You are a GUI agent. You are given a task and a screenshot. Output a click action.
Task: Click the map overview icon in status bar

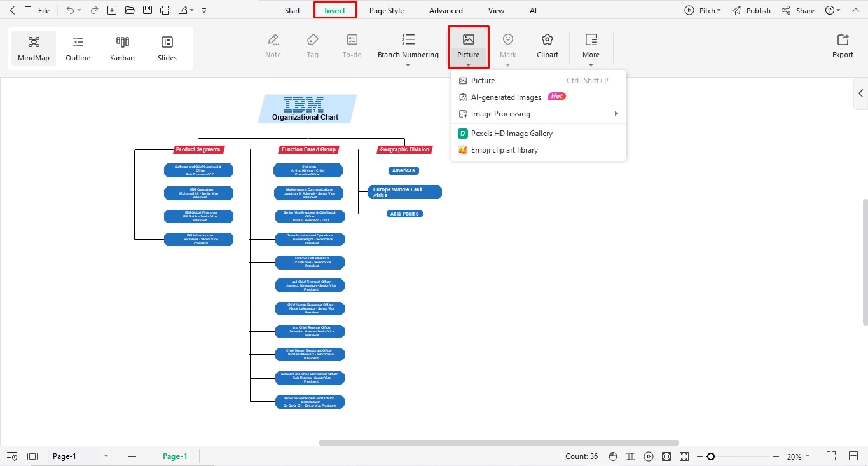631,456
